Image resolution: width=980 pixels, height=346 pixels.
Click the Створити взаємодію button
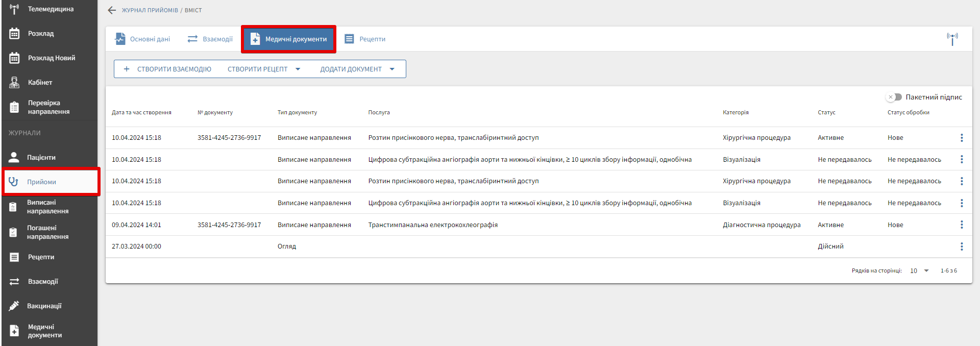click(174, 69)
